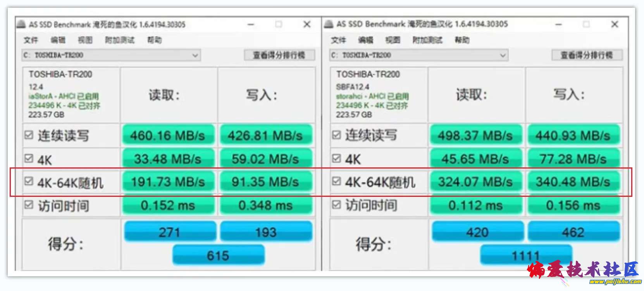The width and height of the screenshot is (644, 291).
Task: Minimize the right AS SSD Benchmark window
Action: [x=558, y=24]
